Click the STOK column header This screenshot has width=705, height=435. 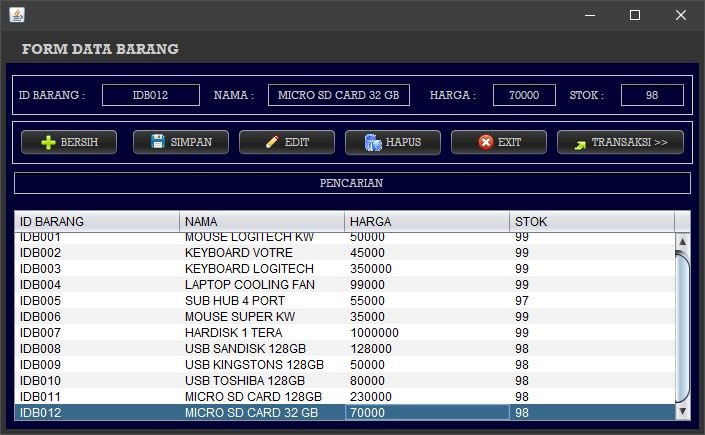(592, 221)
